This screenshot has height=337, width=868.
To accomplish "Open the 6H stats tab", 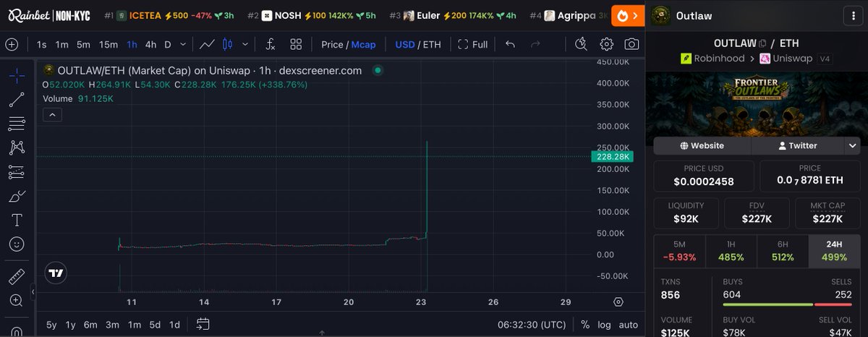I will click(783, 251).
